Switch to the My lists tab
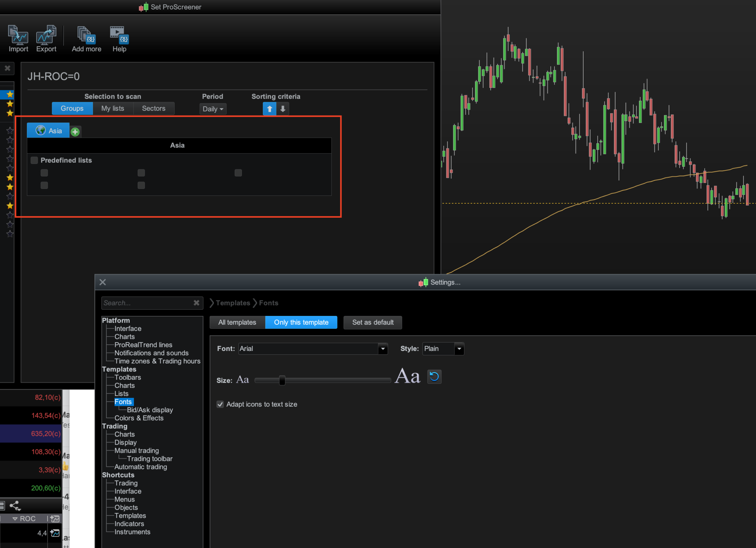756x548 pixels. [x=113, y=108]
